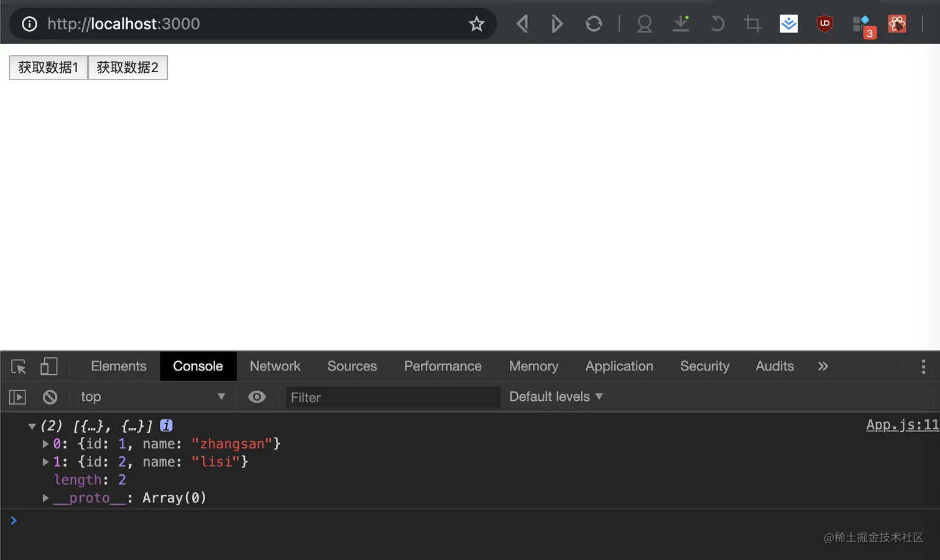Click the undo arrow toolbar icon
The width and height of the screenshot is (940, 560).
coord(717,24)
